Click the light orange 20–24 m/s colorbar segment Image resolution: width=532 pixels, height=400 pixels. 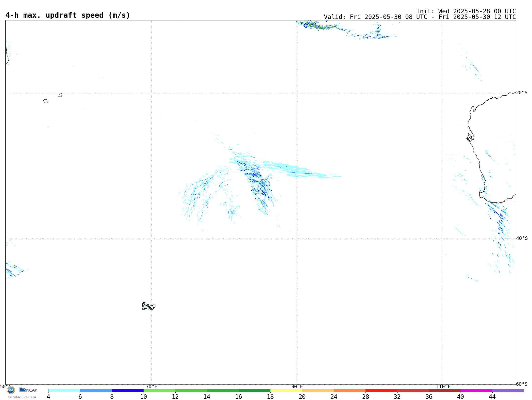click(x=318, y=390)
